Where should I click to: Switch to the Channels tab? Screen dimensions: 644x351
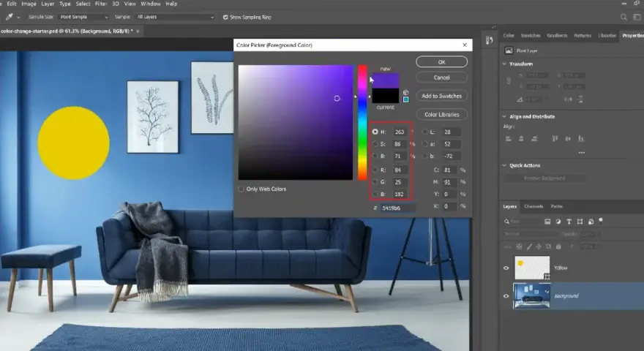pos(533,206)
